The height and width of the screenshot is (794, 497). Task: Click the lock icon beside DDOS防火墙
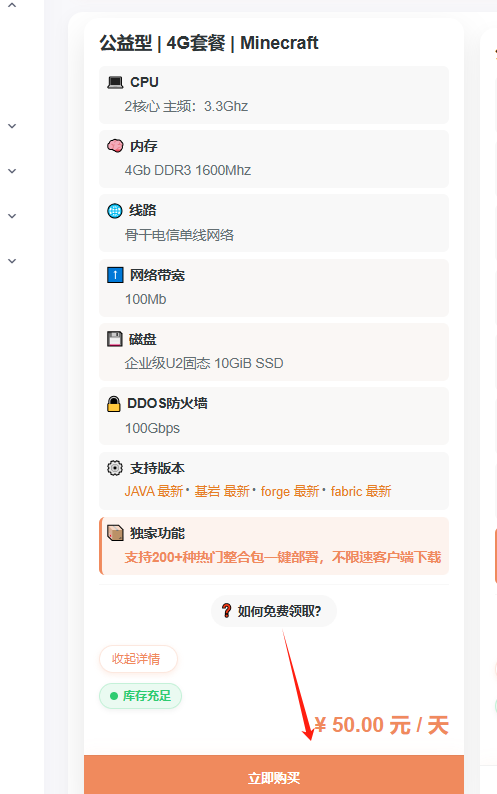pos(114,404)
